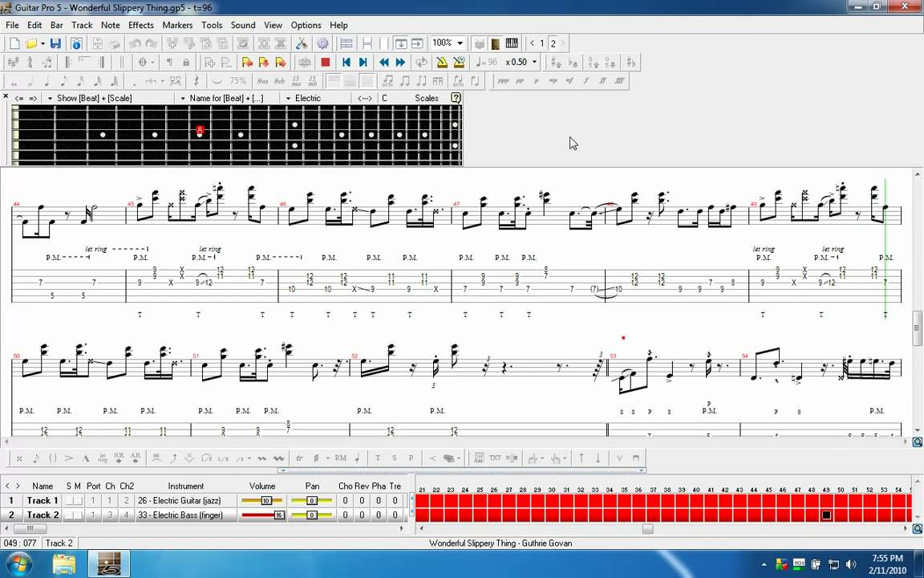
Task: Rewind to previous bar
Action: (x=384, y=62)
